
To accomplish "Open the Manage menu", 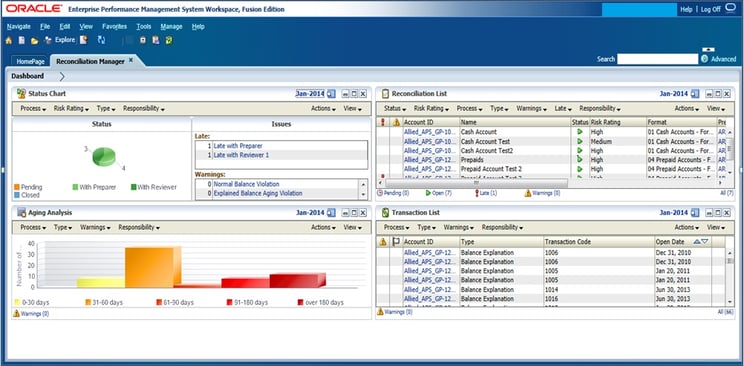I will tap(171, 27).
